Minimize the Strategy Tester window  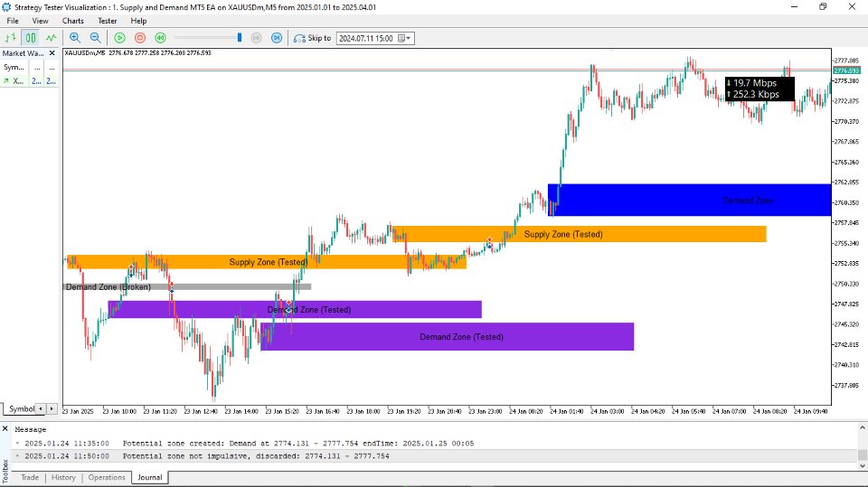pos(795,6)
